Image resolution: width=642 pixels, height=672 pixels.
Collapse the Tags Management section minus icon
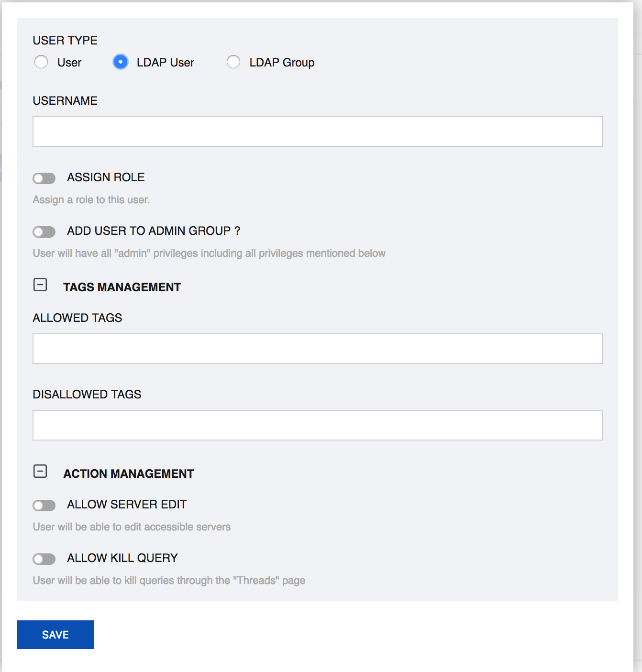[40, 285]
